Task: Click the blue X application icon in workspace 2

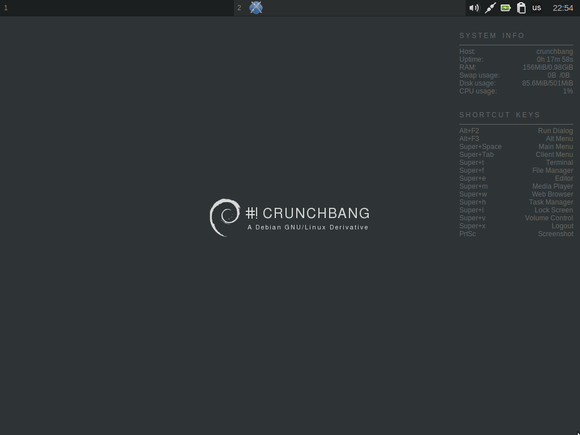Action: (x=256, y=8)
